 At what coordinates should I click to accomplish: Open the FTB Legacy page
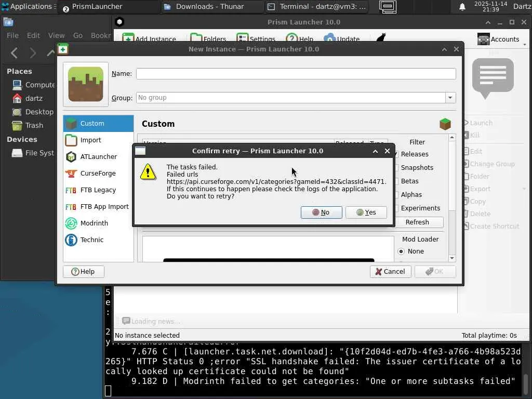[x=98, y=190]
